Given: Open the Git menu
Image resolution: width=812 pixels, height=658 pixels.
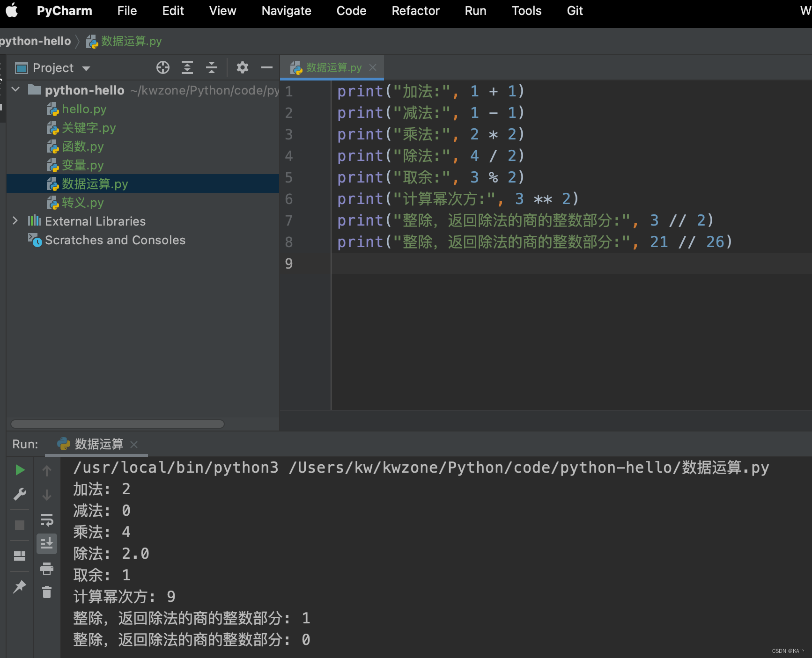Looking at the screenshot, I should point(575,11).
